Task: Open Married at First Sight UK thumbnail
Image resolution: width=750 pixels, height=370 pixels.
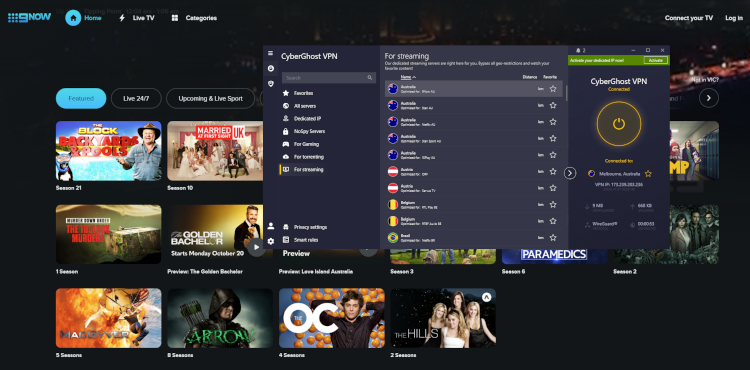Action: [x=215, y=151]
